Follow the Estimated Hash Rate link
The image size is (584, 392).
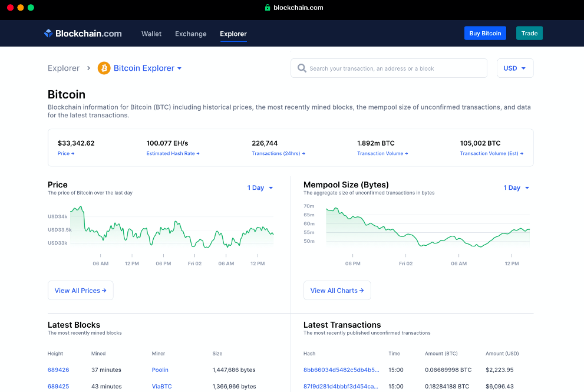click(x=173, y=153)
